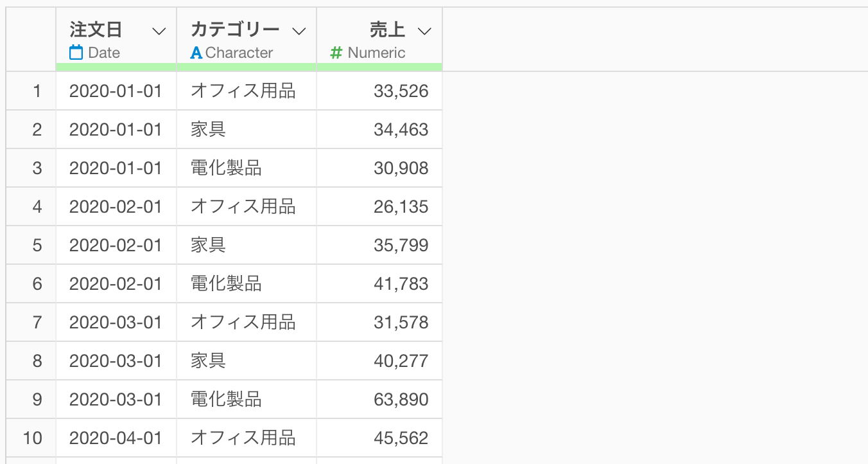Click the Character type letter icon
868x464 pixels.
[x=196, y=53]
